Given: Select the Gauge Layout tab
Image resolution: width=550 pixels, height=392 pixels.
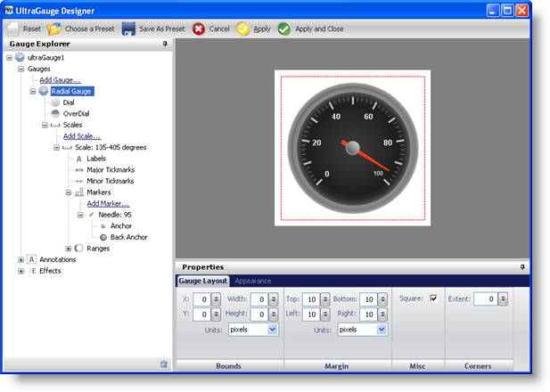Looking at the screenshot, I should click(x=202, y=281).
